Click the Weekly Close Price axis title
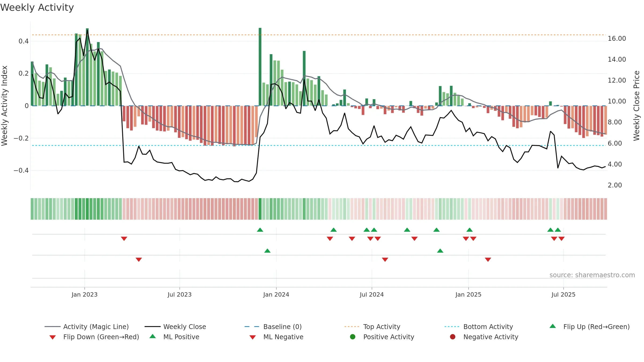Screen dimensions: 644x362 [636, 106]
